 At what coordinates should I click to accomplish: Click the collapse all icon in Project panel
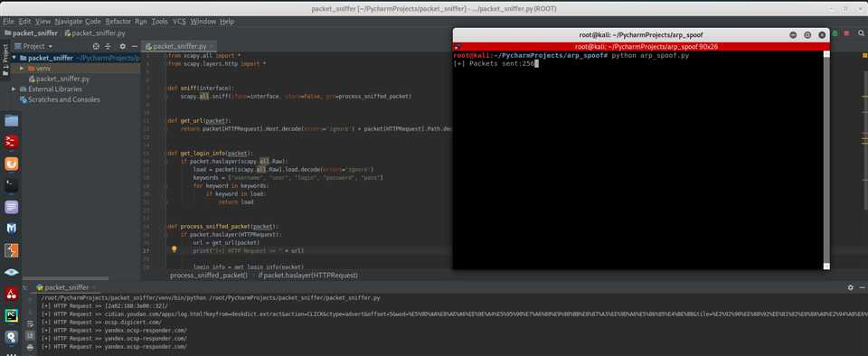click(x=108, y=46)
